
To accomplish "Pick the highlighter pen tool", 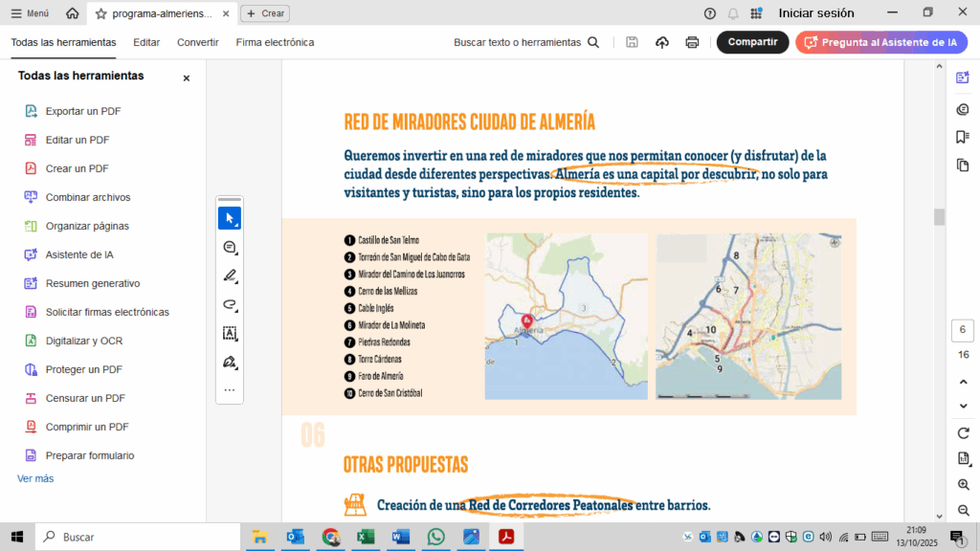I will point(230,276).
